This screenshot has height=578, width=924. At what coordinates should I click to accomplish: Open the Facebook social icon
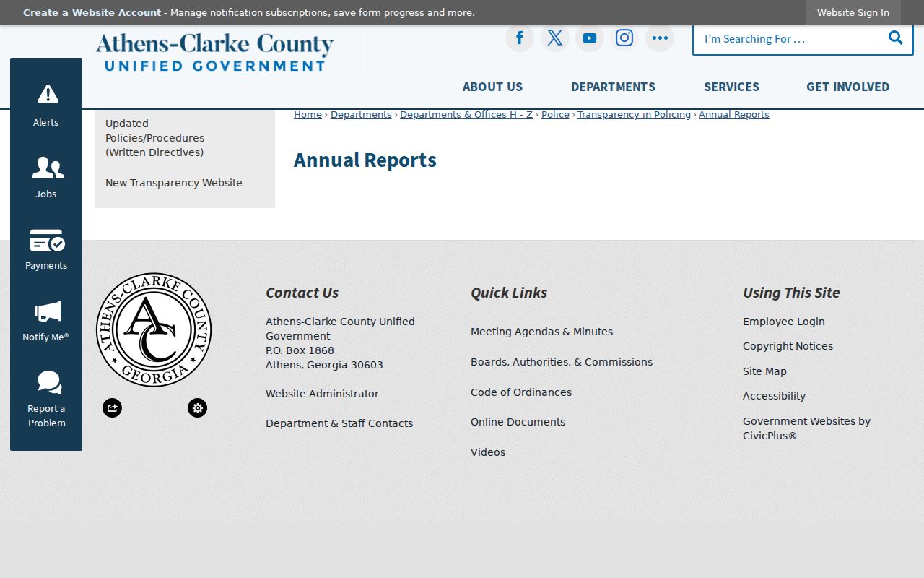point(520,38)
